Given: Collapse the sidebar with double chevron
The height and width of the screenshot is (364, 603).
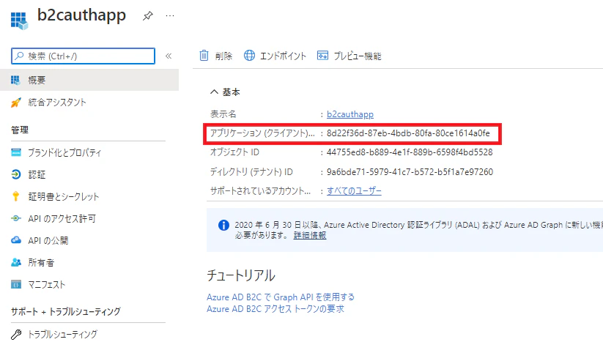Looking at the screenshot, I should click(x=169, y=56).
